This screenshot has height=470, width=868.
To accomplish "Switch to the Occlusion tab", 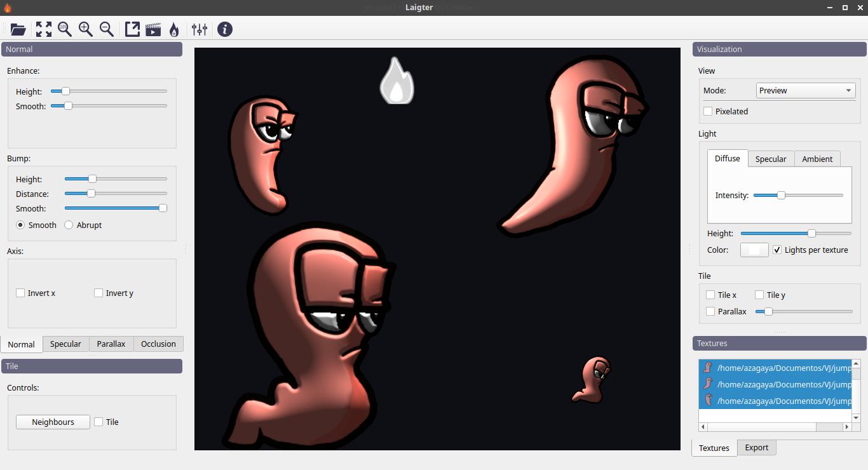I will tap(158, 344).
